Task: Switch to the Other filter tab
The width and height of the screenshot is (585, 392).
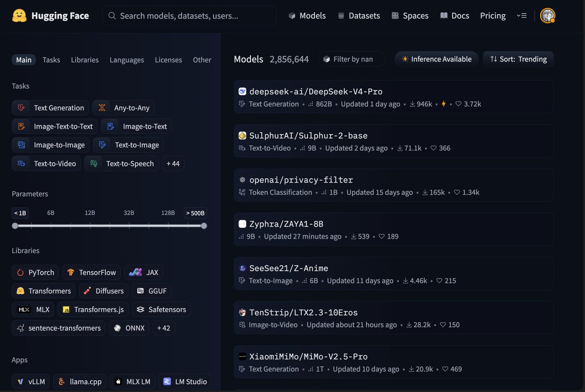Action: [202, 60]
